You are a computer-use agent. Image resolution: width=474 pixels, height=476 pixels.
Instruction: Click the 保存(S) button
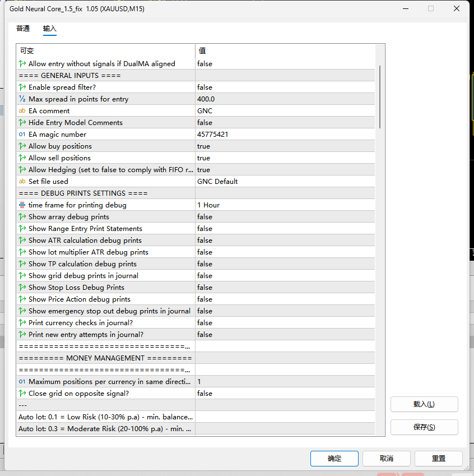pos(424,427)
